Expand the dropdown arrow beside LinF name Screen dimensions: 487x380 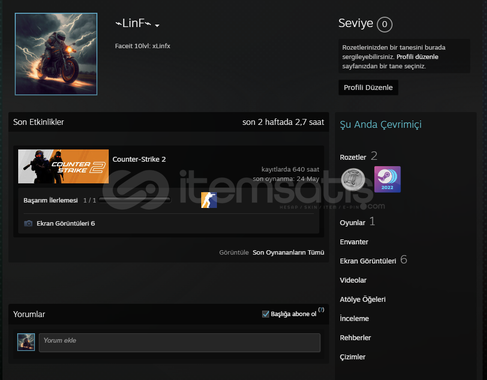(x=157, y=25)
